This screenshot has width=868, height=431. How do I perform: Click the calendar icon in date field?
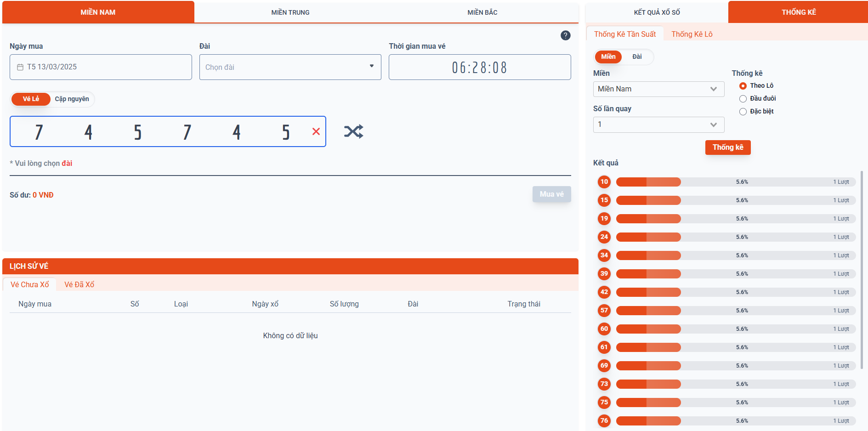(x=20, y=67)
